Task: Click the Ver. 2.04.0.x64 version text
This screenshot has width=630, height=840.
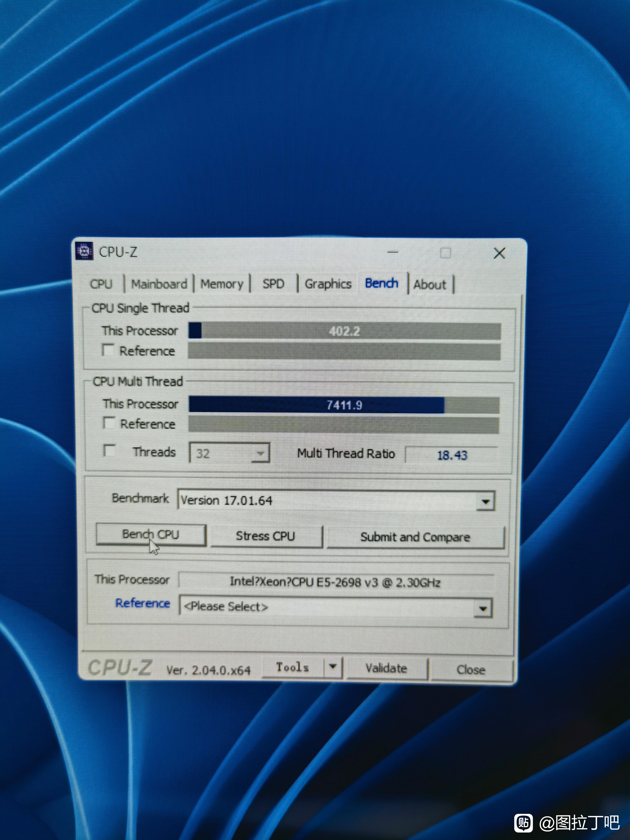Action: pyautogui.click(x=209, y=670)
